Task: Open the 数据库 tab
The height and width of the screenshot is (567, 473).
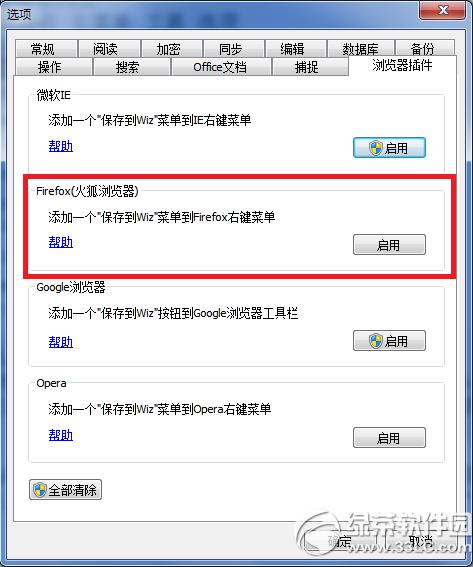Action: click(x=360, y=49)
